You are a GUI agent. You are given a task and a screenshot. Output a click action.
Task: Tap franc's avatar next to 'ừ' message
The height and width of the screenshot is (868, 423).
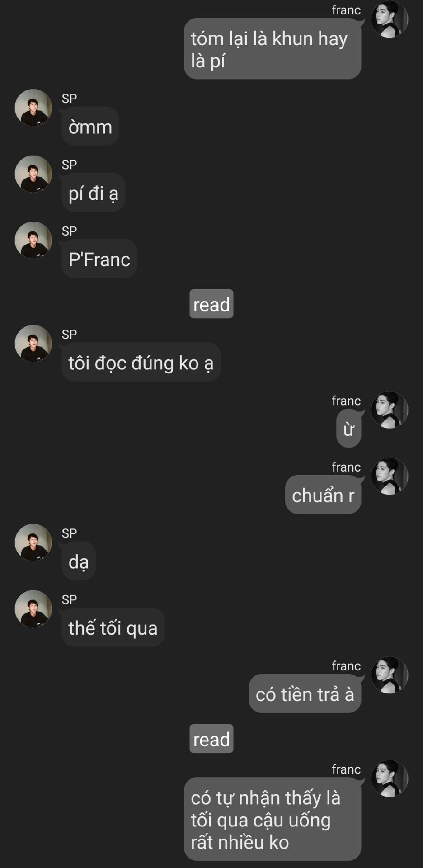coord(390,410)
